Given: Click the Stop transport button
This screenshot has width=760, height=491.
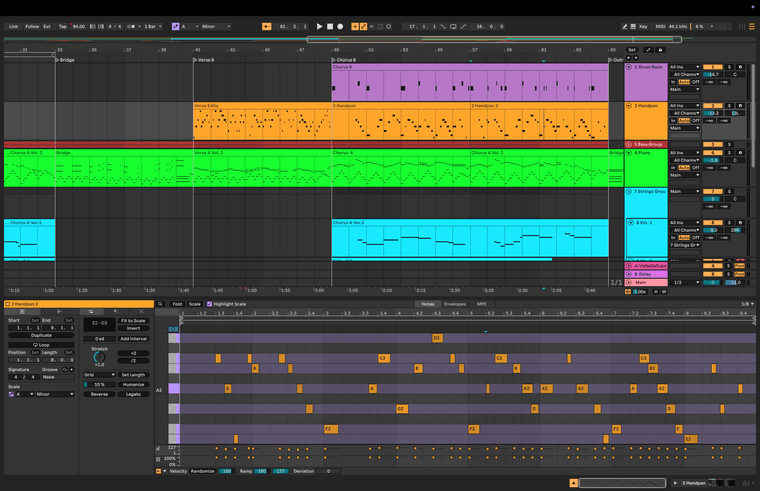Looking at the screenshot, I should [x=330, y=27].
